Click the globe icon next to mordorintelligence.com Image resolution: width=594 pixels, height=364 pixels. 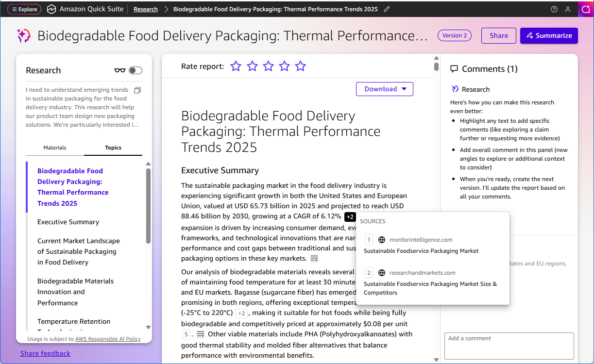coord(382,240)
